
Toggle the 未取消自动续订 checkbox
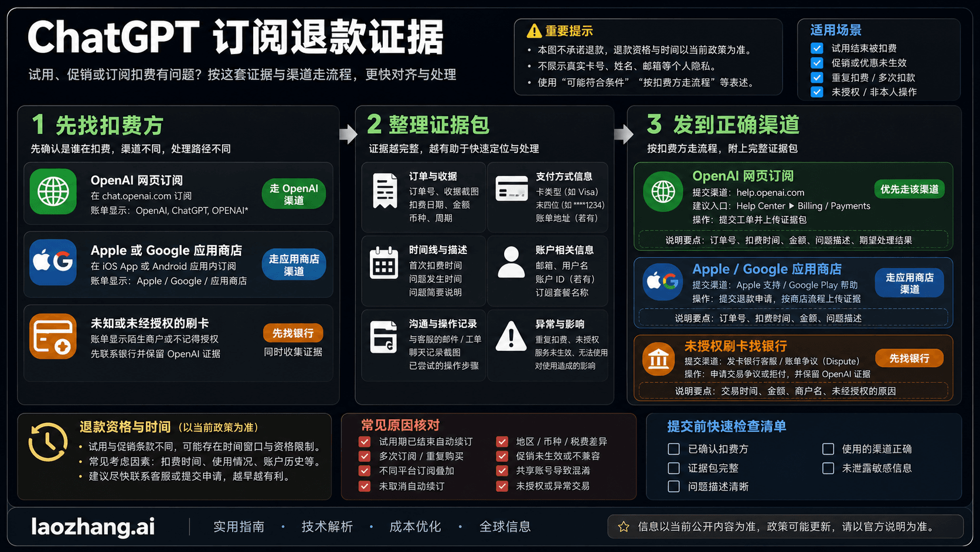(x=365, y=486)
